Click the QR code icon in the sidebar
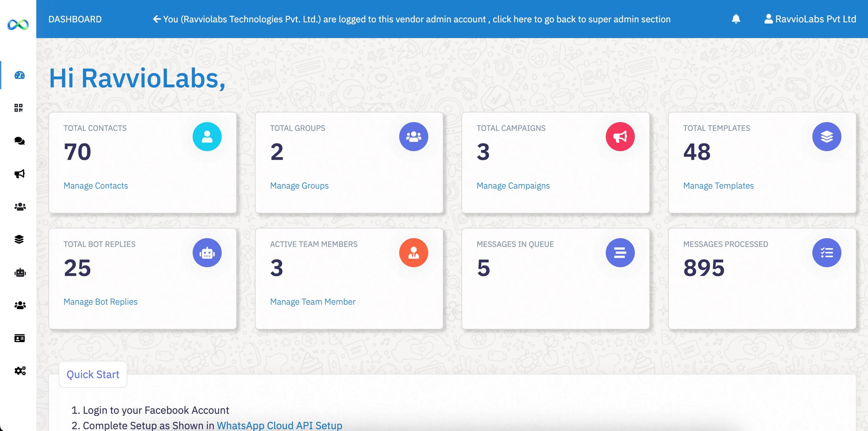Viewport: 868px width, 431px height. click(x=20, y=108)
